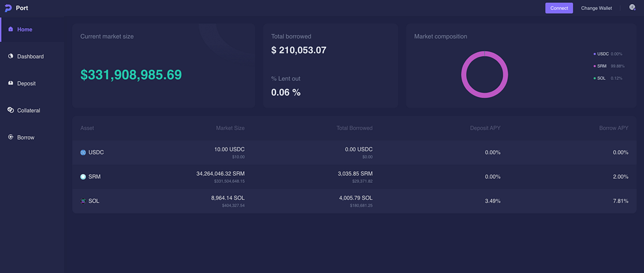The width and height of the screenshot is (644, 273).
Task: Open the globe language selector
Action: [x=632, y=8]
